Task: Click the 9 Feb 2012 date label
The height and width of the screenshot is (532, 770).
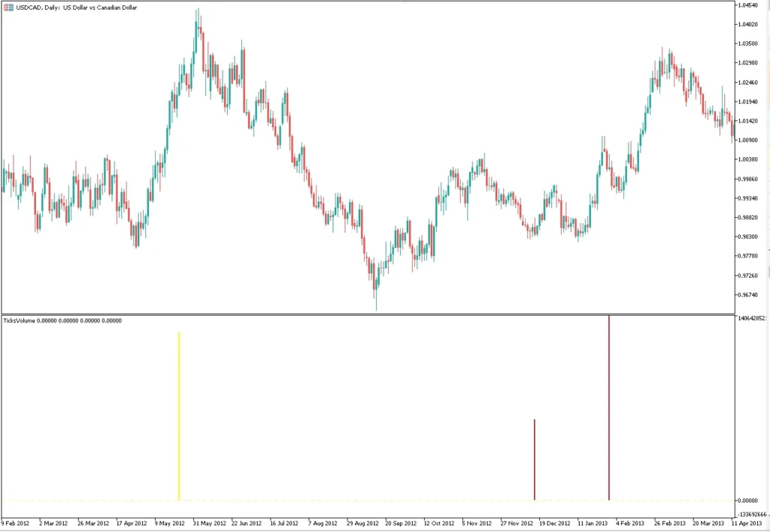Action: (15, 523)
